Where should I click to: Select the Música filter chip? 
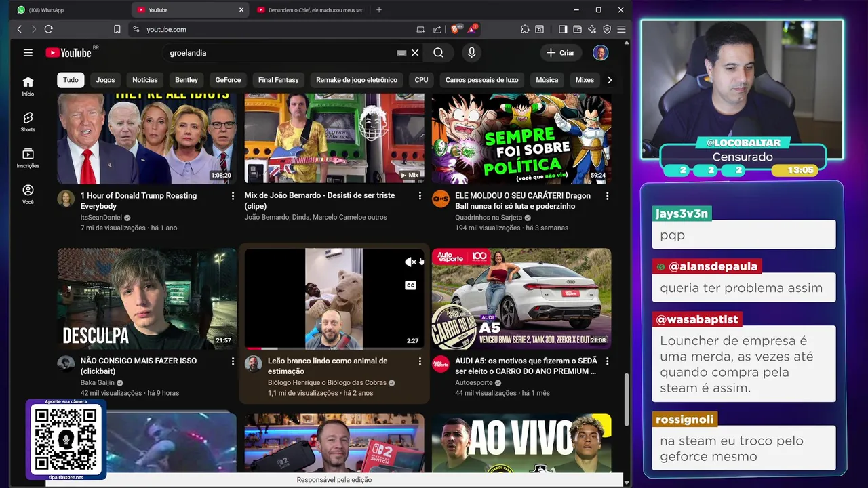[x=547, y=80]
